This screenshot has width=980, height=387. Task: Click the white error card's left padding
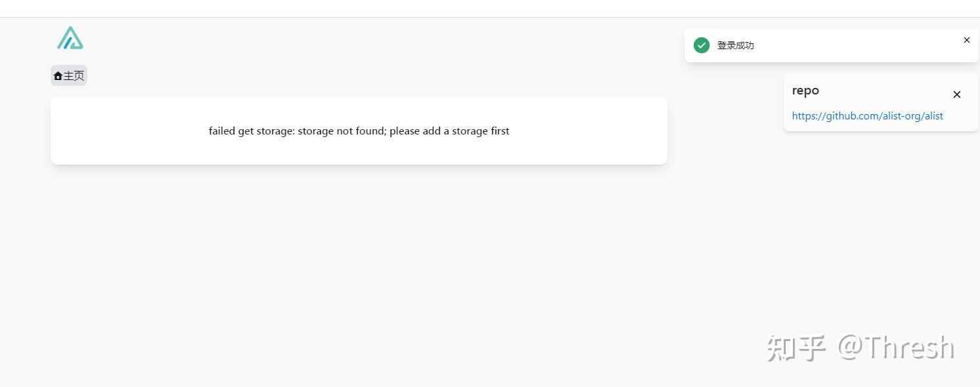(98, 131)
